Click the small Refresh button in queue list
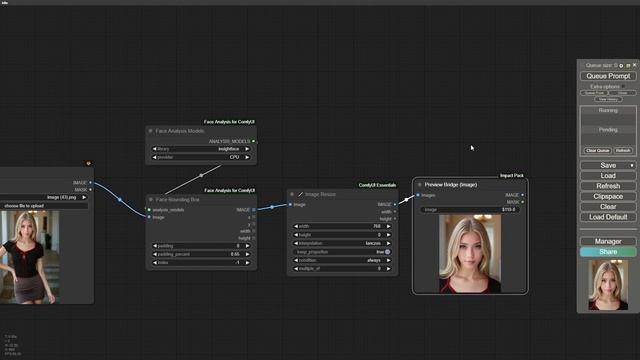640x360 pixels. coord(623,151)
